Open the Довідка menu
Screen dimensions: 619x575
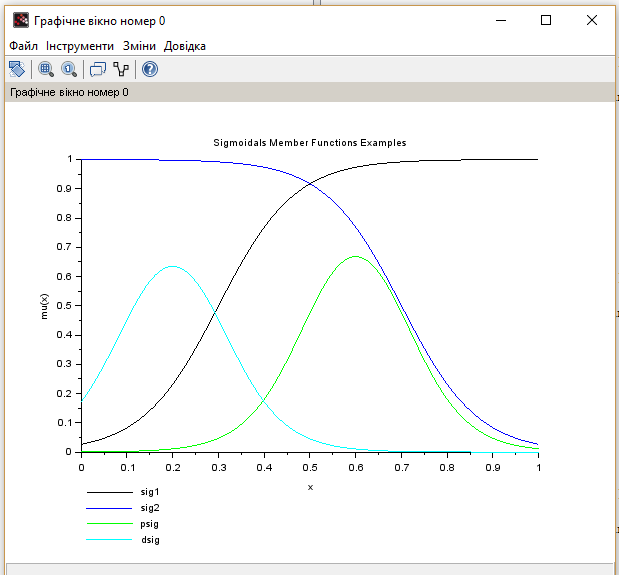click(185, 46)
